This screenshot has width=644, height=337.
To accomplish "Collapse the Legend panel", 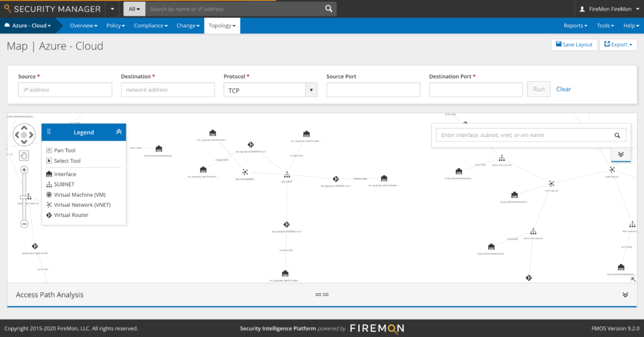I will pyautogui.click(x=119, y=132).
